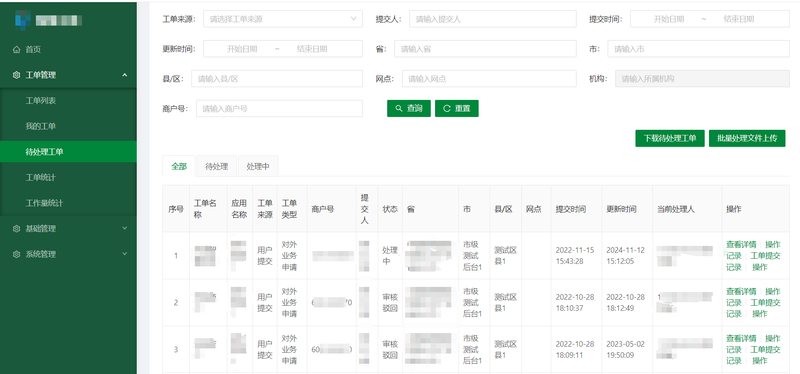Click 测试区县1 in row 1
The height and width of the screenshot is (374, 800).
(x=506, y=256)
